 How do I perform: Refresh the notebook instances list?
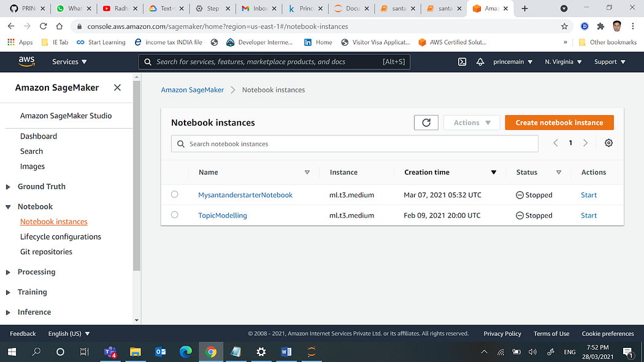[426, 123]
